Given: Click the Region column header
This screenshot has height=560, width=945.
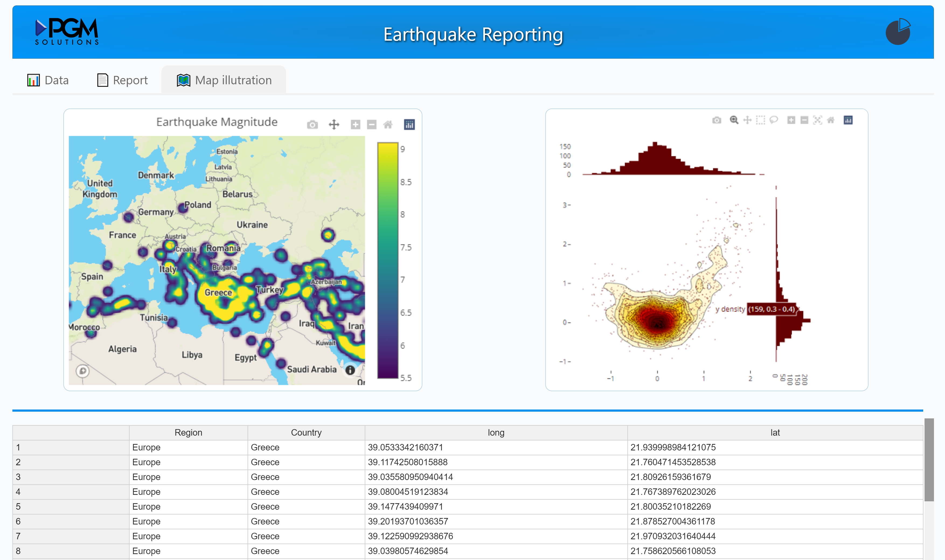Looking at the screenshot, I should 188,432.
